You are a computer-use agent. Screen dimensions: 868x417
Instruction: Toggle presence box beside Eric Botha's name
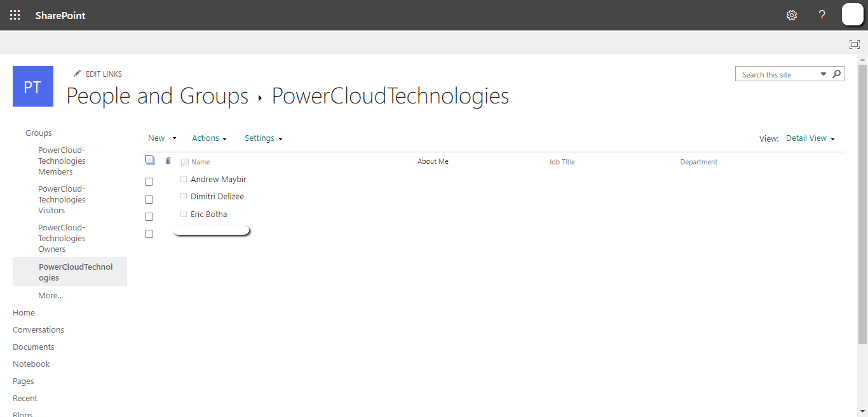184,214
